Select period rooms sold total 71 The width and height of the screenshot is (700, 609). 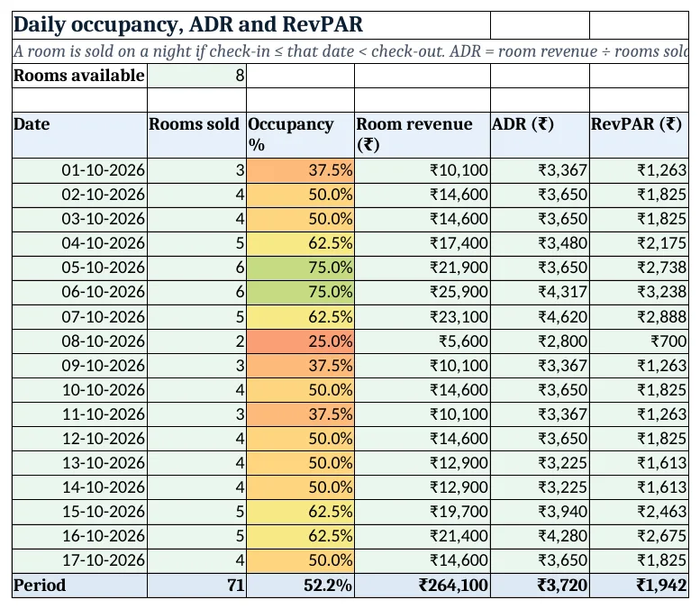tap(197, 586)
